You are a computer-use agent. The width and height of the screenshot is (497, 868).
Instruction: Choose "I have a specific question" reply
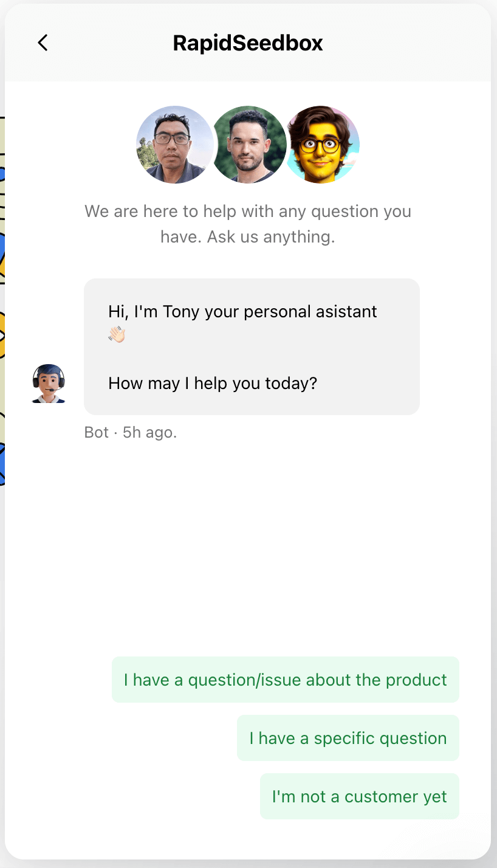click(x=348, y=738)
